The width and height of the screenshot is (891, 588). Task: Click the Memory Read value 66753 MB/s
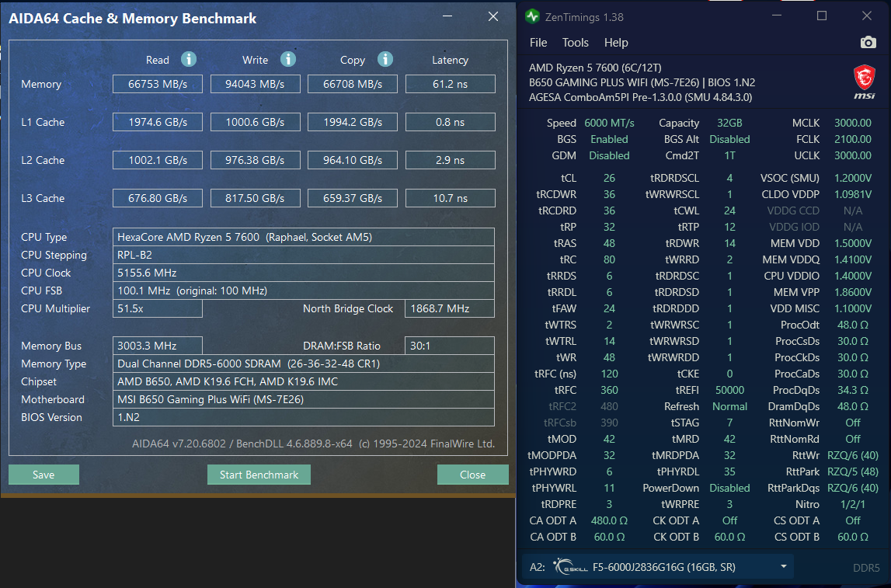(x=158, y=84)
